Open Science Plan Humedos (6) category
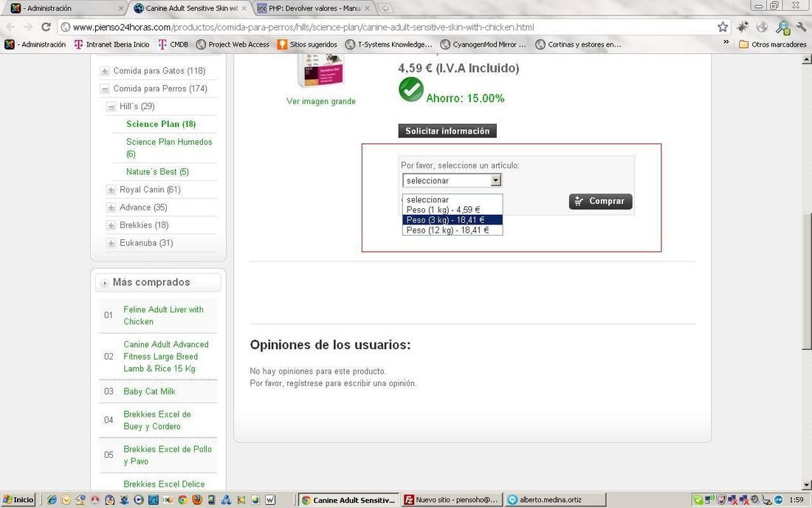The height and width of the screenshot is (508, 812). [x=169, y=148]
